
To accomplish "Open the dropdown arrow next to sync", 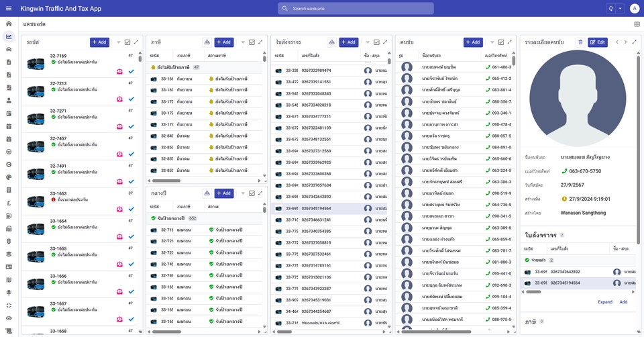I will 621,9.
